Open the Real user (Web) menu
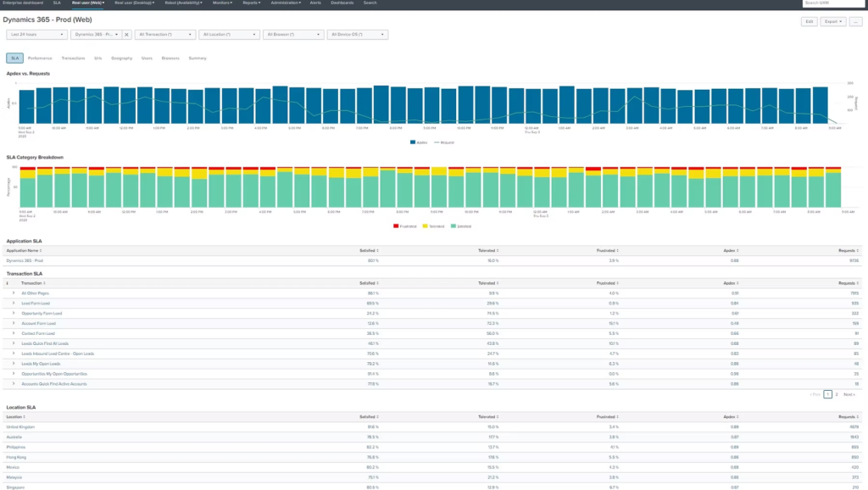The width and height of the screenshot is (868, 490). [87, 3]
